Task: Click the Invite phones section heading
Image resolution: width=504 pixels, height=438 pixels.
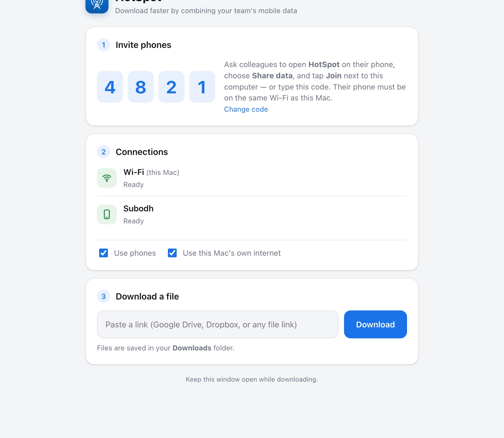Action: tap(144, 45)
